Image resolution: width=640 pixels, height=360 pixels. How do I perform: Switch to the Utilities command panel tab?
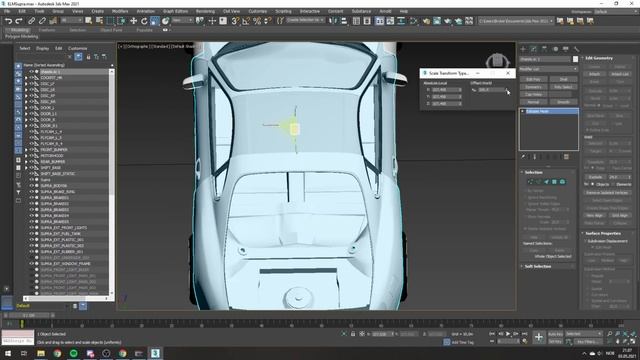pos(576,49)
